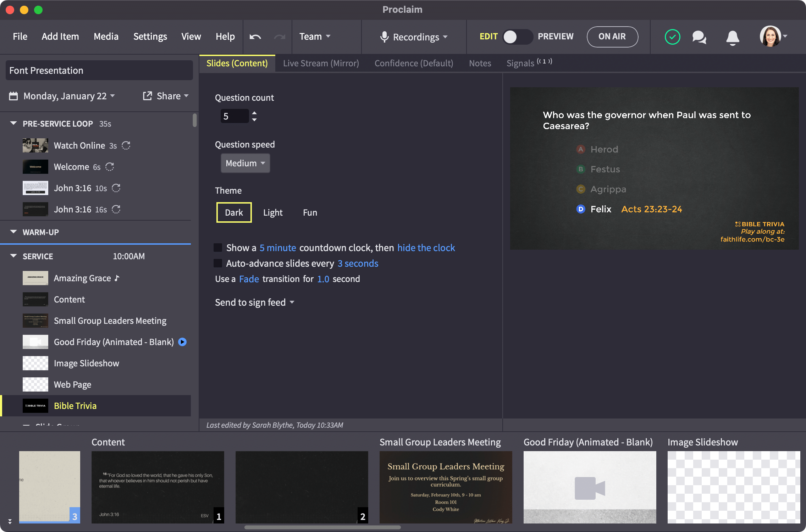806x532 pixels.
Task: Select the Light theme option
Action: point(273,212)
